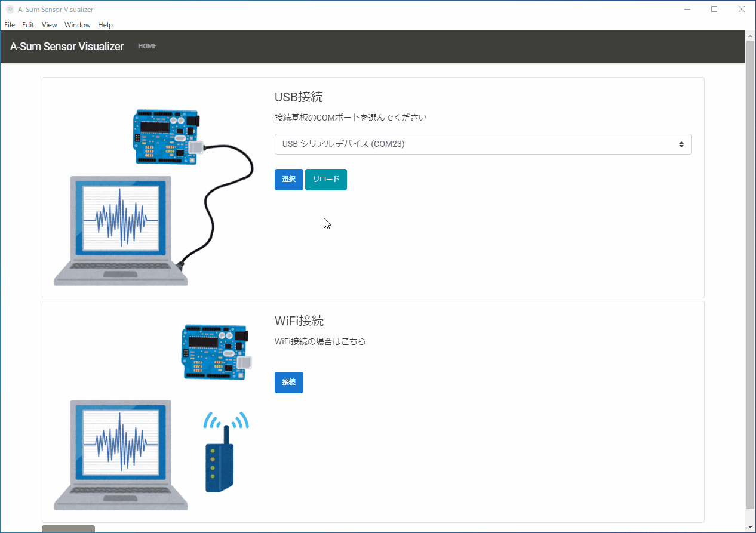Click the リロード button
The height and width of the screenshot is (533, 756).
(326, 180)
